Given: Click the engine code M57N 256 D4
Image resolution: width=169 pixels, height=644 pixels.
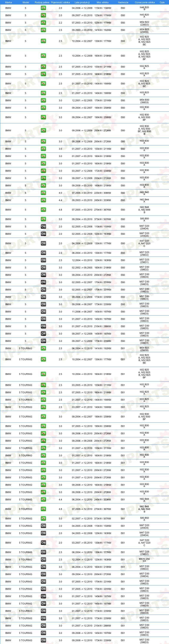Looking at the screenshot, I should 144,560.
